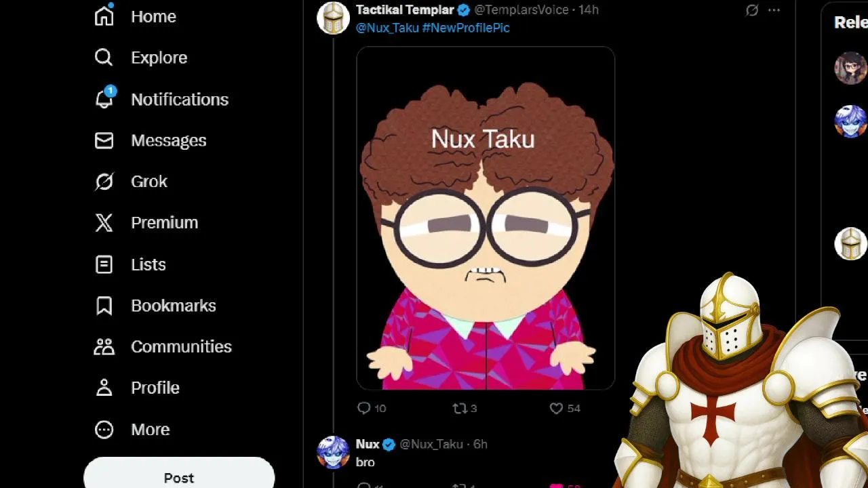Click the Explore magnifier icon
The image size is (868, 488).
pyautogui.click(x=104, y=58)
